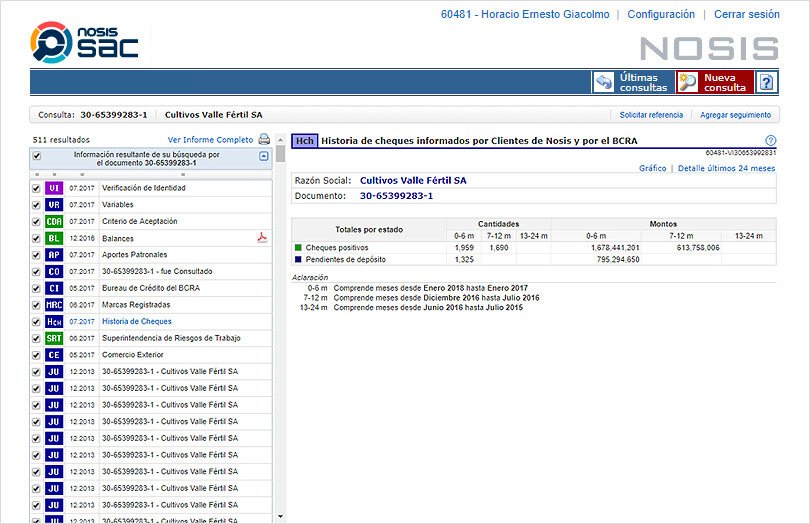Uncheck the Variables row checkbox
Image resolution: width=810 pixels, height=524 pixels.
click(x=36, y=205)
